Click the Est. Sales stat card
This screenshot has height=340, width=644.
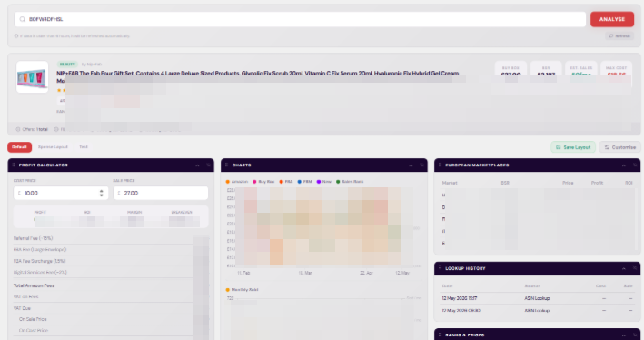click(x=580, y=69)
